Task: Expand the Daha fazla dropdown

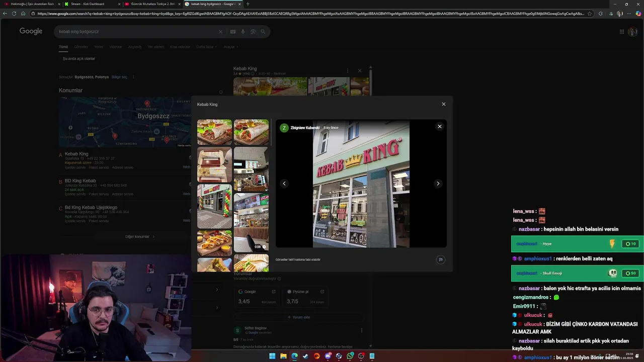Action: 206,47
